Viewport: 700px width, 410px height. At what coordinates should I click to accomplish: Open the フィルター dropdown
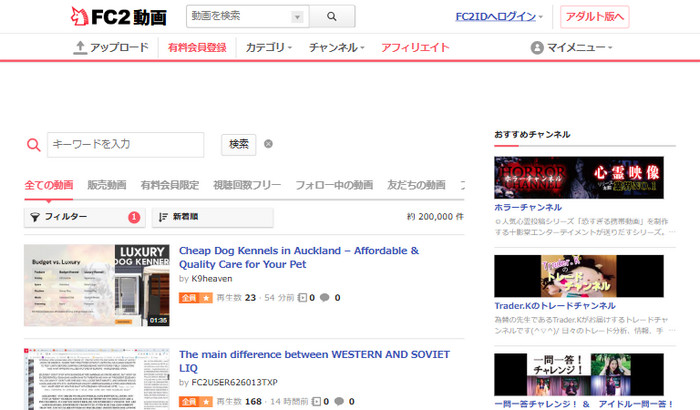85,217
